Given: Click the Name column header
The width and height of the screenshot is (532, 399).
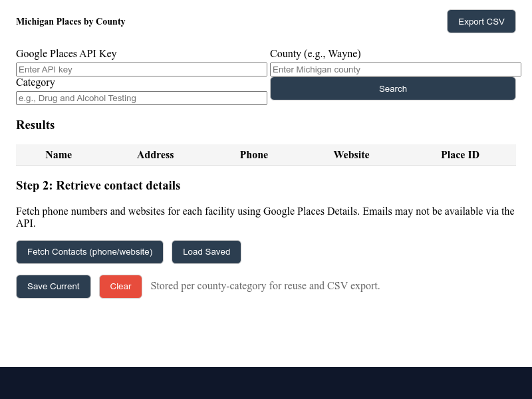Looking at the screenshot, I should pos(59,155).
